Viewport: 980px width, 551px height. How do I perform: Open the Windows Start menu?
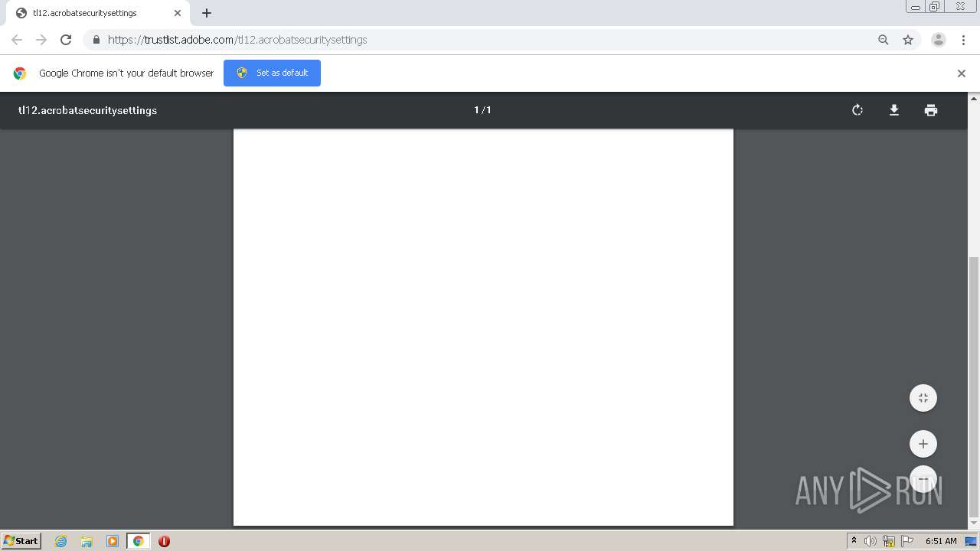(21, 541)
